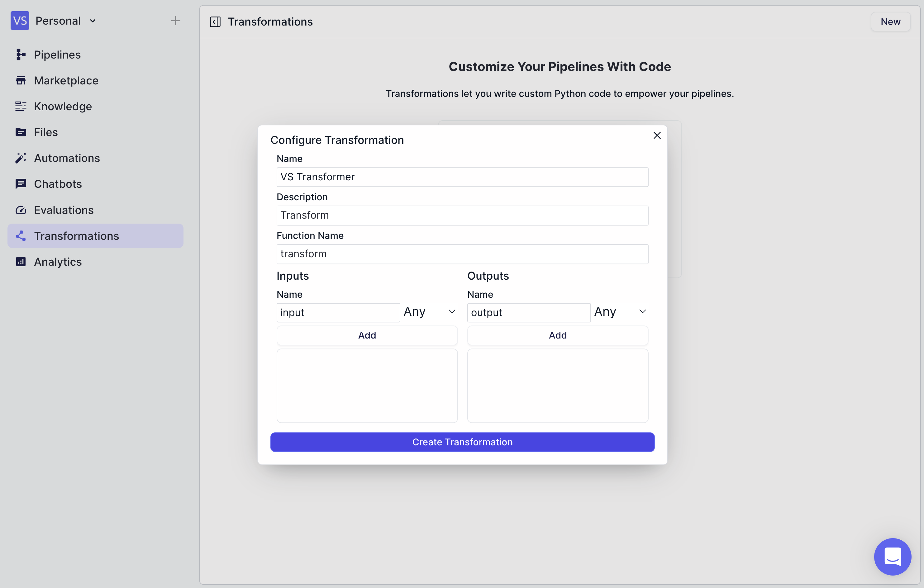Viewport: 924px width, 588px height.
Task: Click Add under Inputs
Action: click(367, 335)
